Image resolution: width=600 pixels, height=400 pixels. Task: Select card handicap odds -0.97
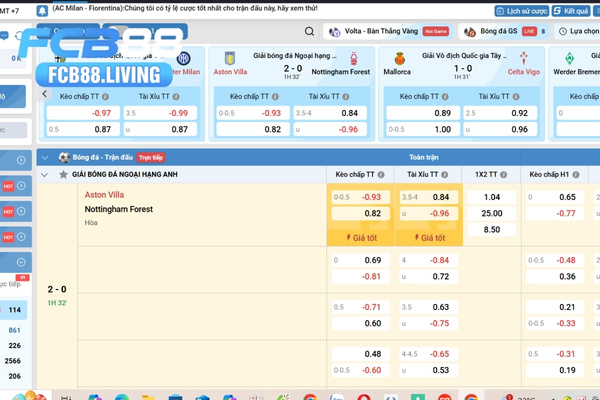click(x=83, y=113)
